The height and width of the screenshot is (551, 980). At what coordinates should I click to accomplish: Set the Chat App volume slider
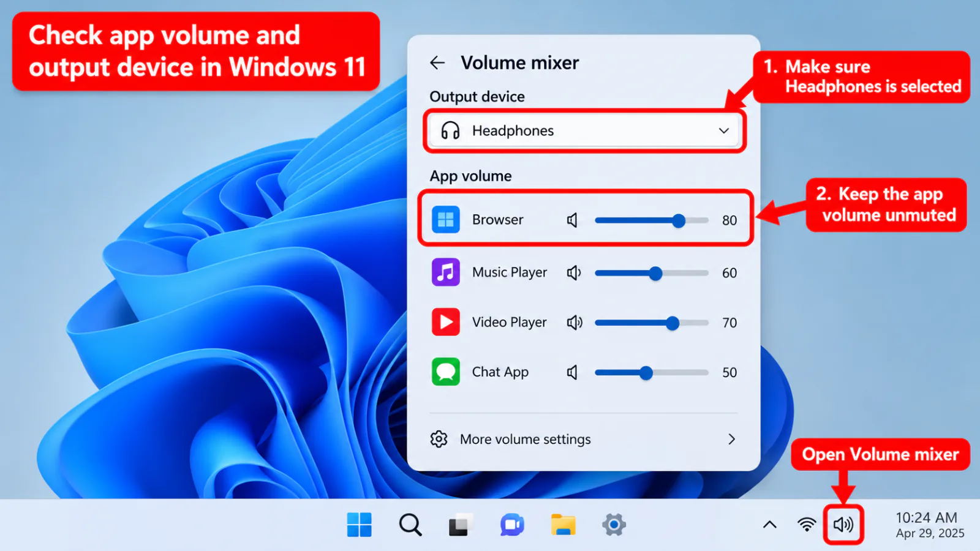click(652, 372)
